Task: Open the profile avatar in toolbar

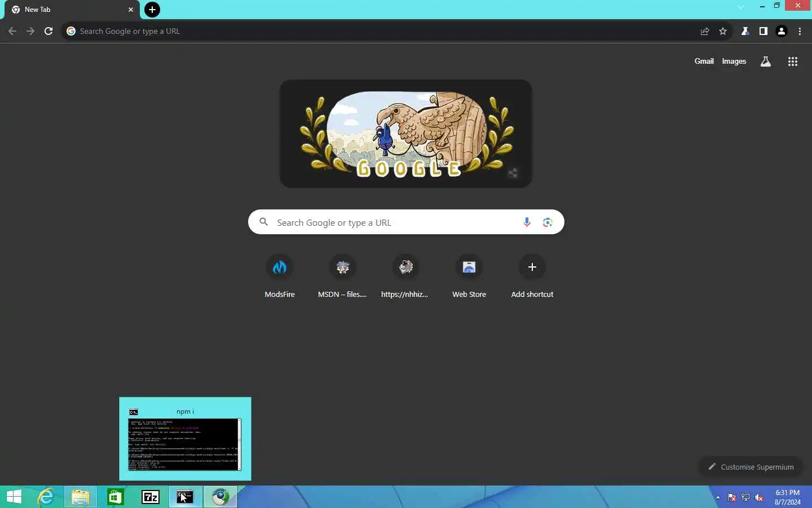Action: [782, 31]
